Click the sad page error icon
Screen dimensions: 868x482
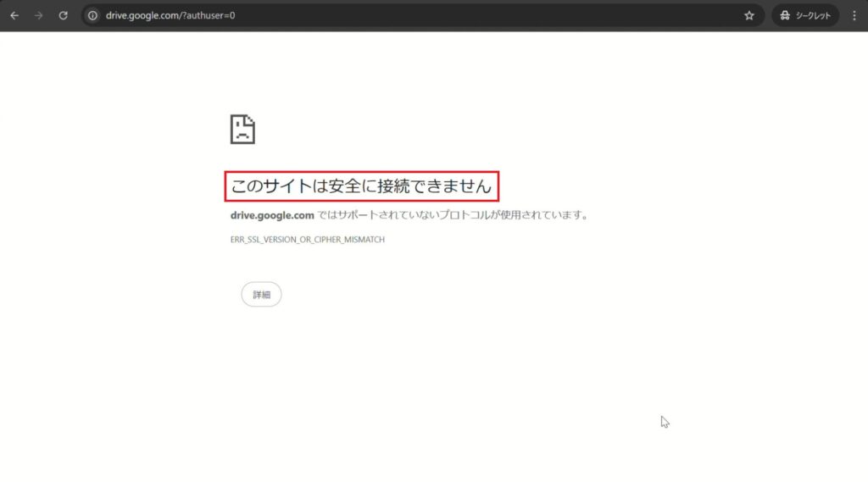pyautogui.click(x=242, y=129)
